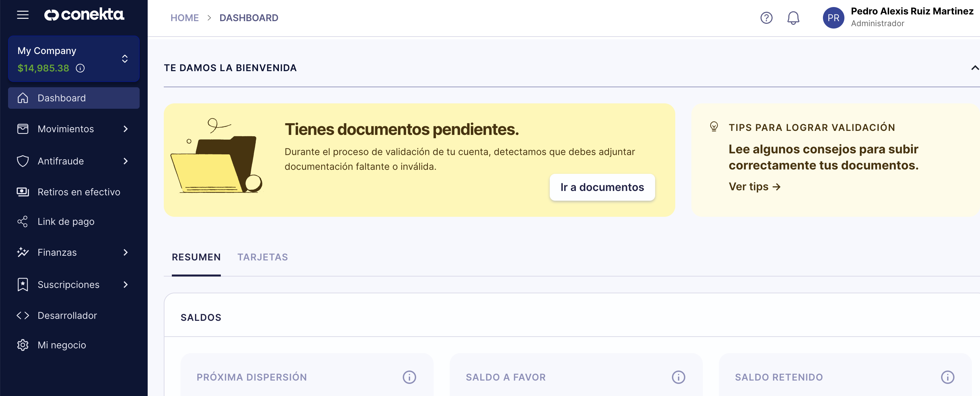Click the PR user avatar
The width and height of the screenshot is (980, 396).
pos(833,18)
